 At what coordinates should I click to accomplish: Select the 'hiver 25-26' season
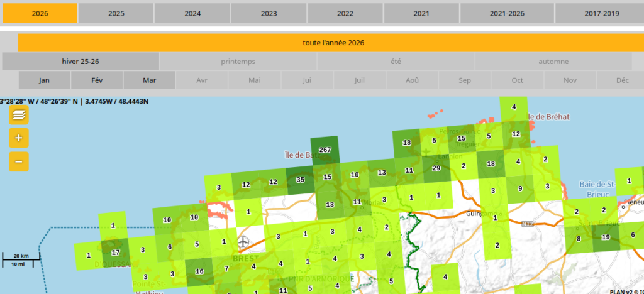[80, 62]
